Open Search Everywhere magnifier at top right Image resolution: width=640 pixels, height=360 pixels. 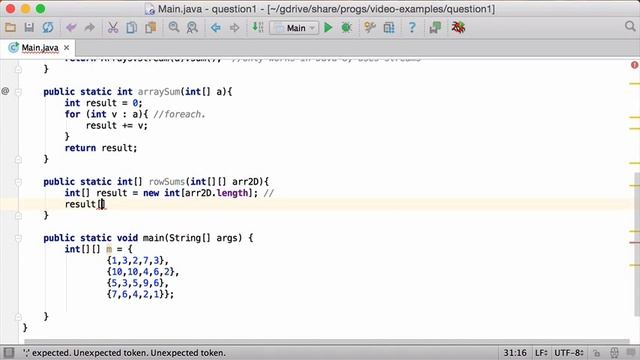click(630, 27)
